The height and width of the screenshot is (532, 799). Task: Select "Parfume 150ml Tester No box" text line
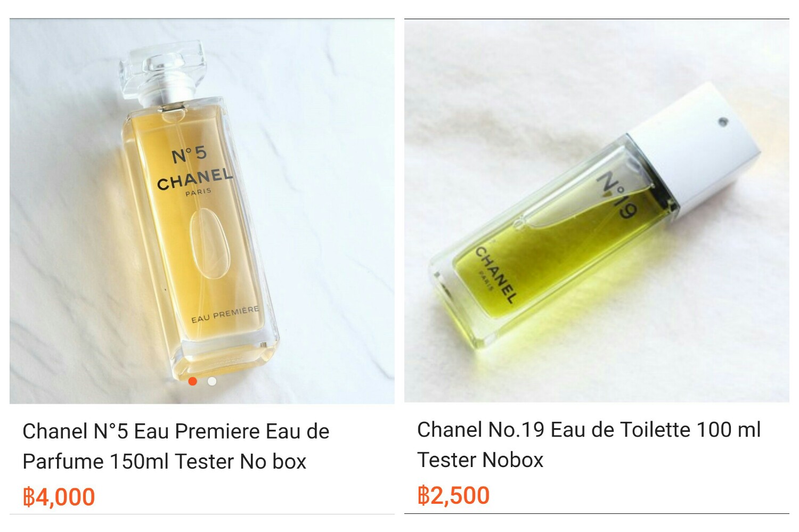tap(165, 462)
